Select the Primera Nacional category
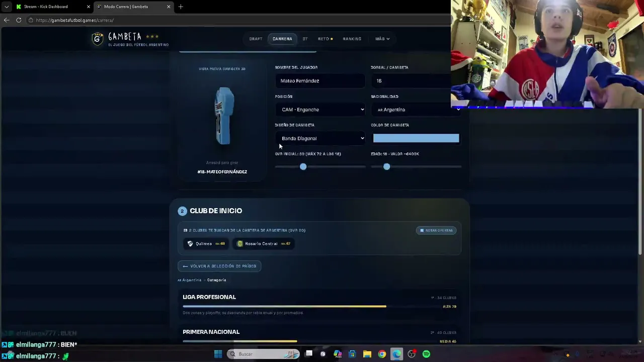The image size is (644, 362). click(319, 336)
